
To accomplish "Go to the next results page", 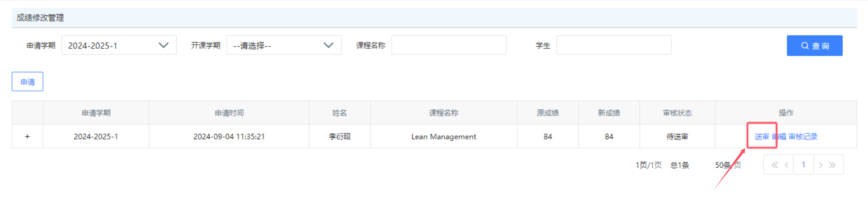I will tap(821, 165).
